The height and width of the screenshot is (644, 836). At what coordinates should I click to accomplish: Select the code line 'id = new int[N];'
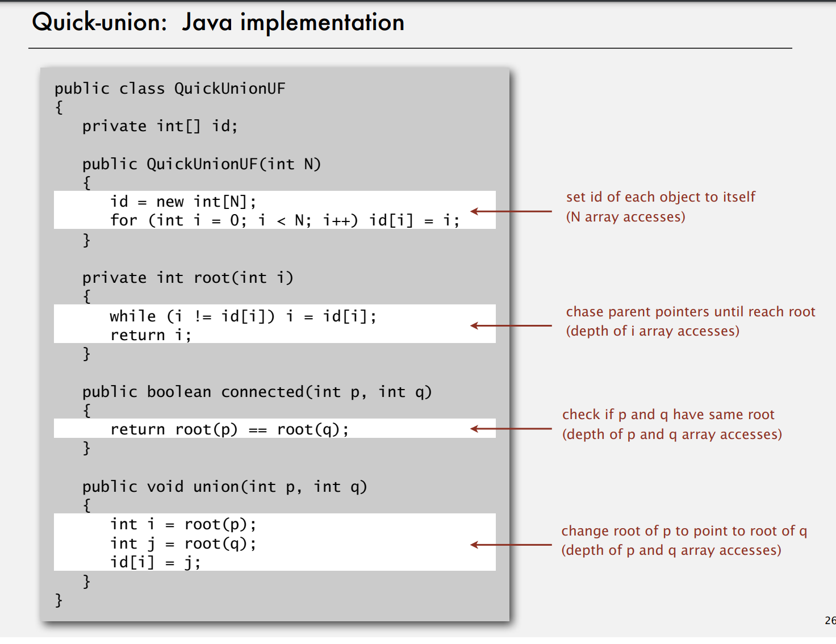pos(183,202)
